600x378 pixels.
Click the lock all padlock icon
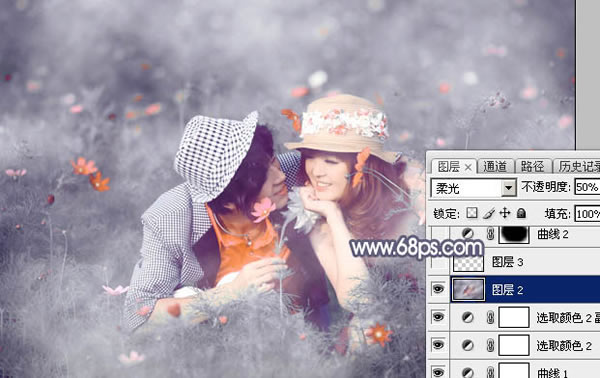pyautogui.click(x=521, y=213)
